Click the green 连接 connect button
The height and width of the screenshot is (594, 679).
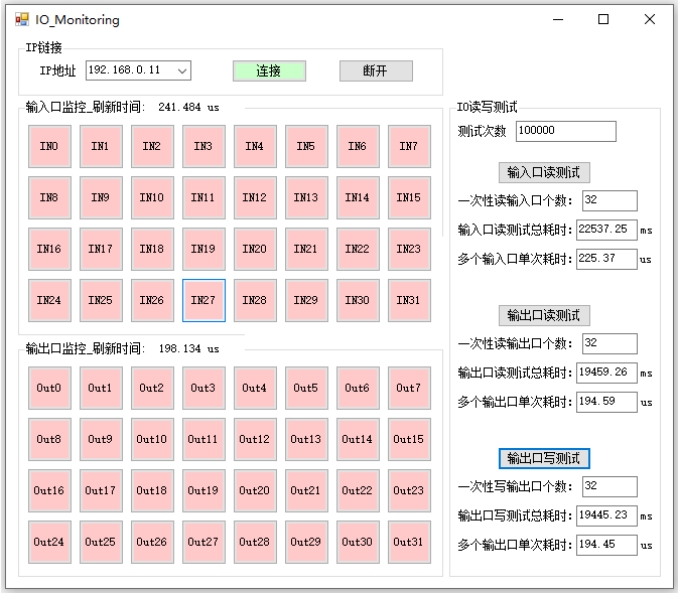pos(269,71)
